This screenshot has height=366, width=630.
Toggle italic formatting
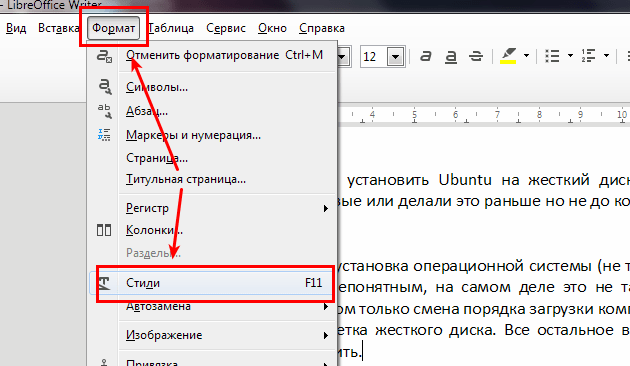[425, 56]
